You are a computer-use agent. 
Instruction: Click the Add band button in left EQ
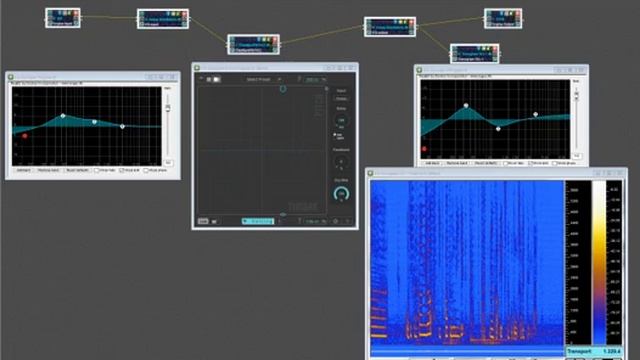pyautogui.click(x=23, y=170)
